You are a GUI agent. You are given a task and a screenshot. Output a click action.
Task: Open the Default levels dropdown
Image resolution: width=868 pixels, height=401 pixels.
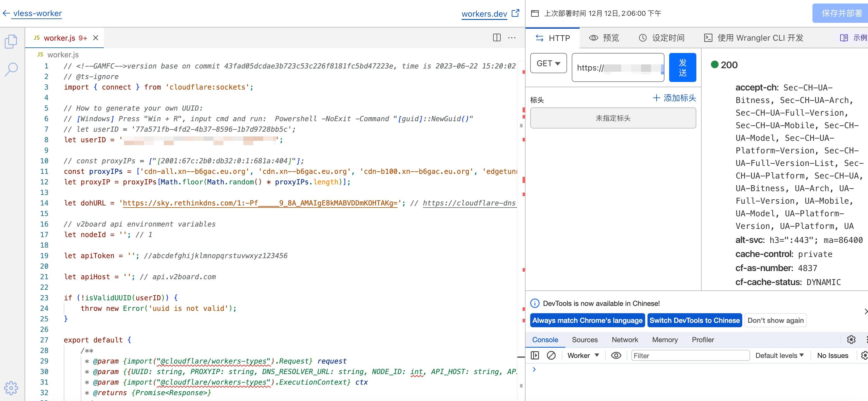pos(779,355)
